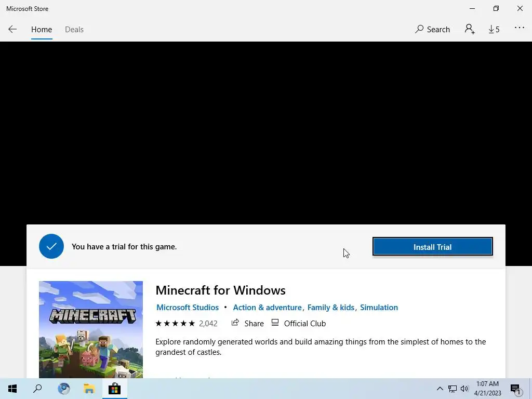
Task: Restore down the Microsoft Store window
Action: (x=496, y=8)
